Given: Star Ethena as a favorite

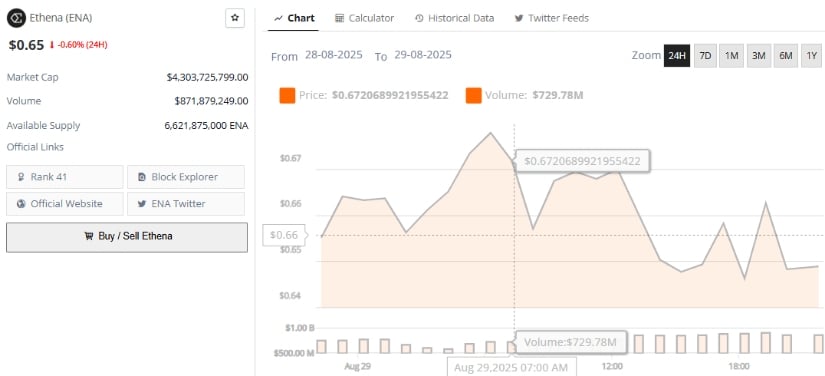Looking at the screenshot, I should coord(235,18).
